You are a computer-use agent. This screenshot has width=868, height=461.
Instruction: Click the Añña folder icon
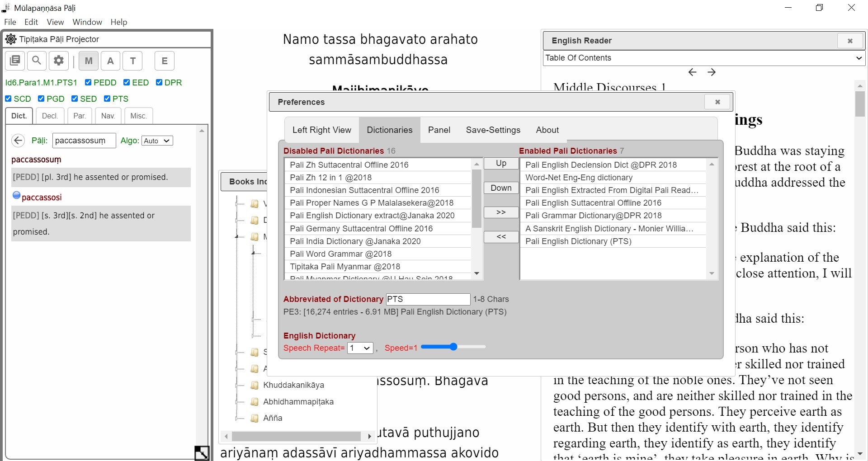pos(255,418)
